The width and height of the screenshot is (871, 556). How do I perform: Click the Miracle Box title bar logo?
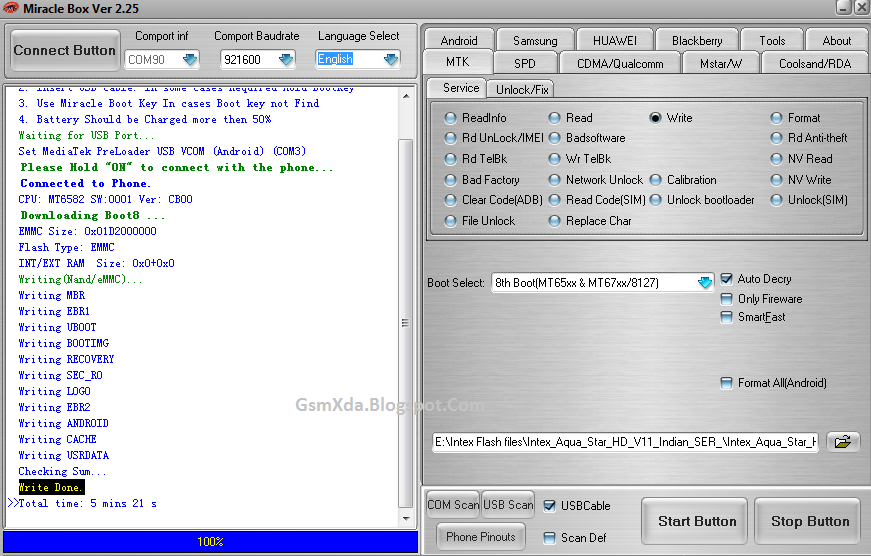tap(11, 8)
